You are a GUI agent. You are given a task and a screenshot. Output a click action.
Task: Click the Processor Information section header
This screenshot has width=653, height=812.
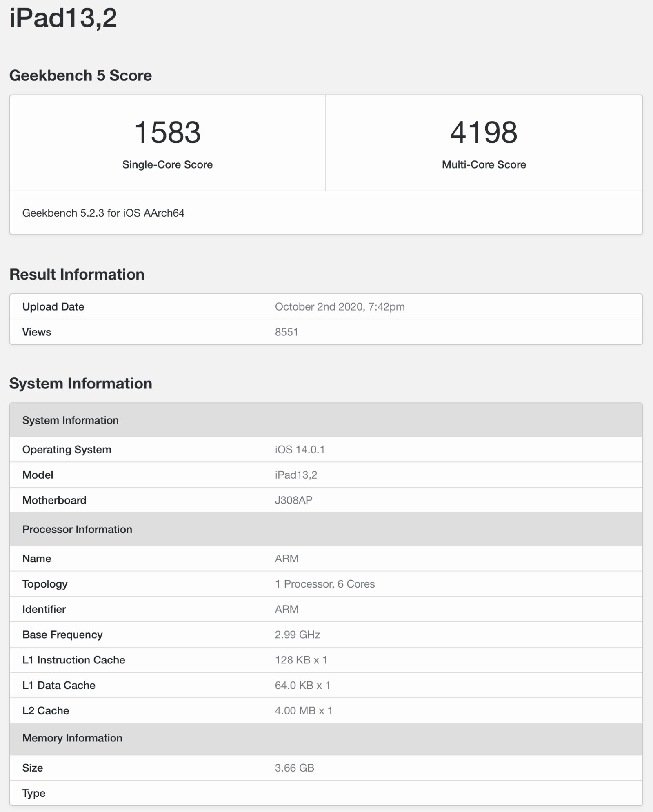(x=326, y=529)
